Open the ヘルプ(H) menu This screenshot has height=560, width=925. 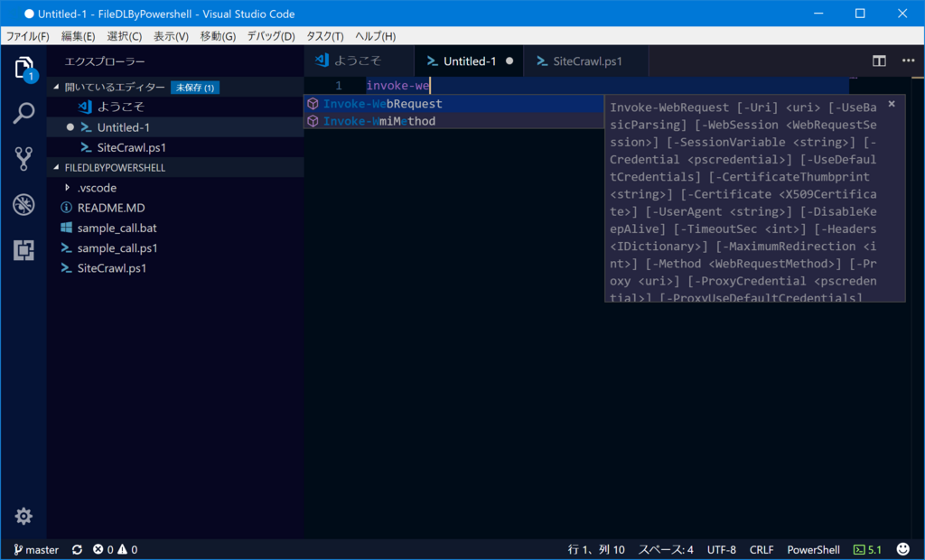pyautogui.click(x=375, y=36)
